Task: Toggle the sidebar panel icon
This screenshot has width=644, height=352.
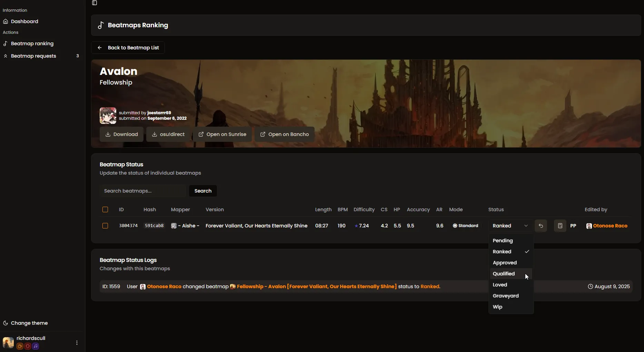Action: pyautogui.click(x=95, y=3)
